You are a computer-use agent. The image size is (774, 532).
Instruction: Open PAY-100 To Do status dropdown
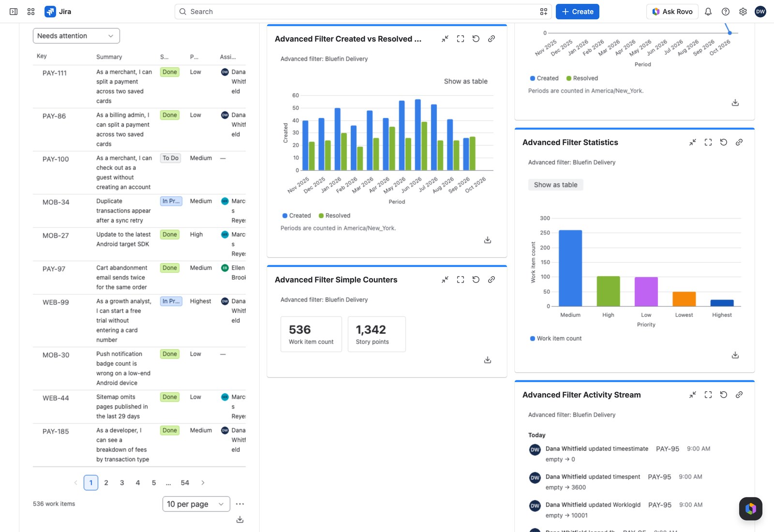(171, 158)
